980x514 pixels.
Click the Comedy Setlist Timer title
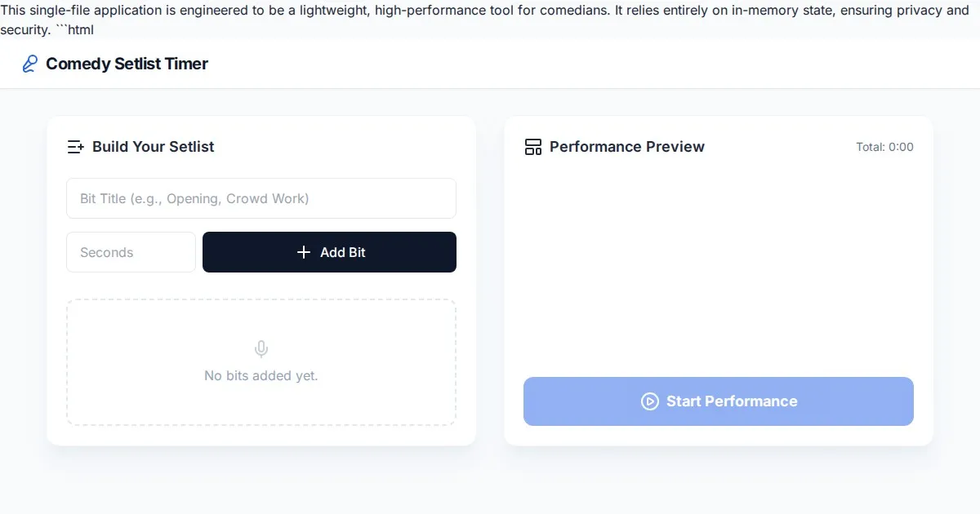click(127, 64)
